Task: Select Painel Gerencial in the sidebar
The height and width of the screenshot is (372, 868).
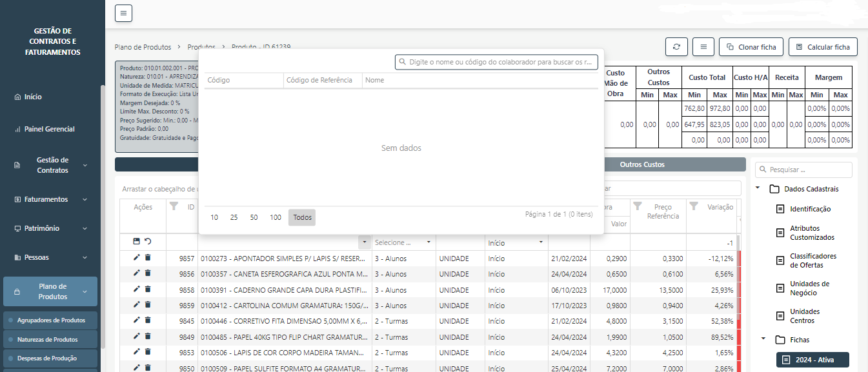Action: click(49, 129)
